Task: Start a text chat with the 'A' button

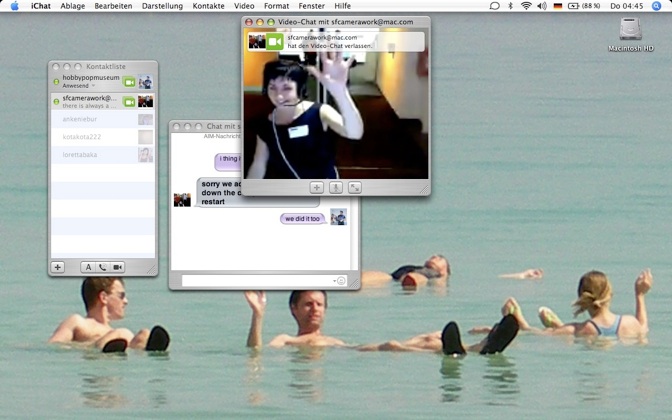Action: [87, 267]
